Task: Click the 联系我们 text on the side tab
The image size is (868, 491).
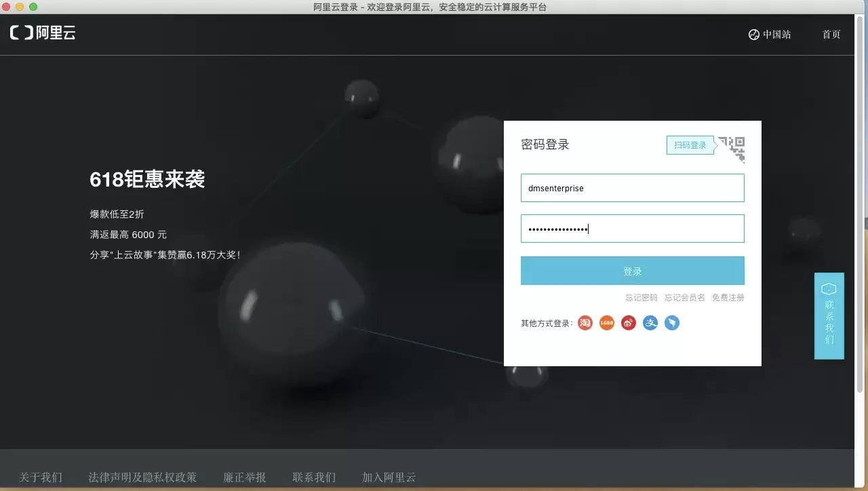Action: pyautogui.click(x=829, y=322)
